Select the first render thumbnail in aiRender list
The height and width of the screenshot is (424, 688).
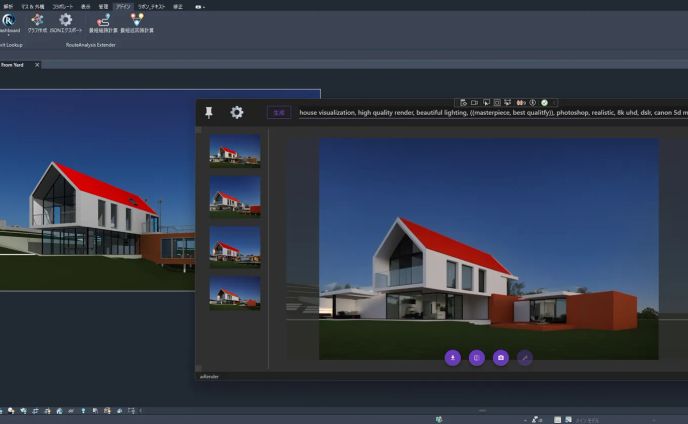[235, 151]
